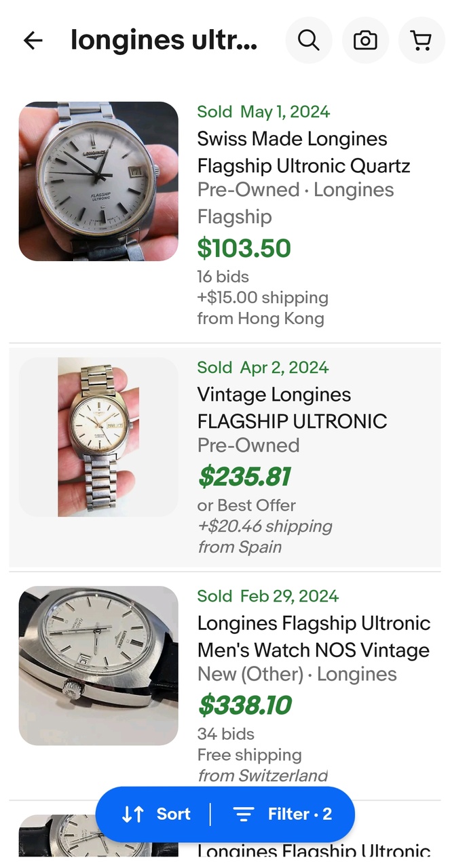
Task: Open Vintage Longines FLAGSHIP ULTRONIC listing
Action: pyautogui.click(x=292, y=408)
